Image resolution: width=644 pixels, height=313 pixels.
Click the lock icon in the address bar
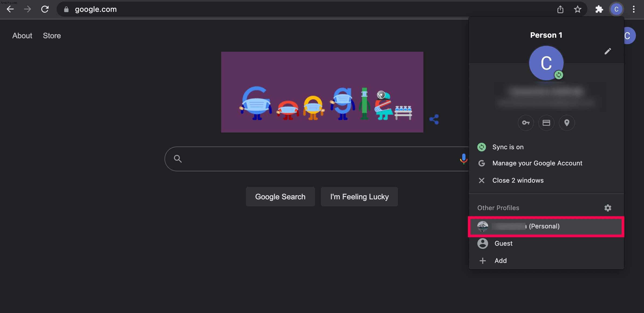[x=66, y=9]
